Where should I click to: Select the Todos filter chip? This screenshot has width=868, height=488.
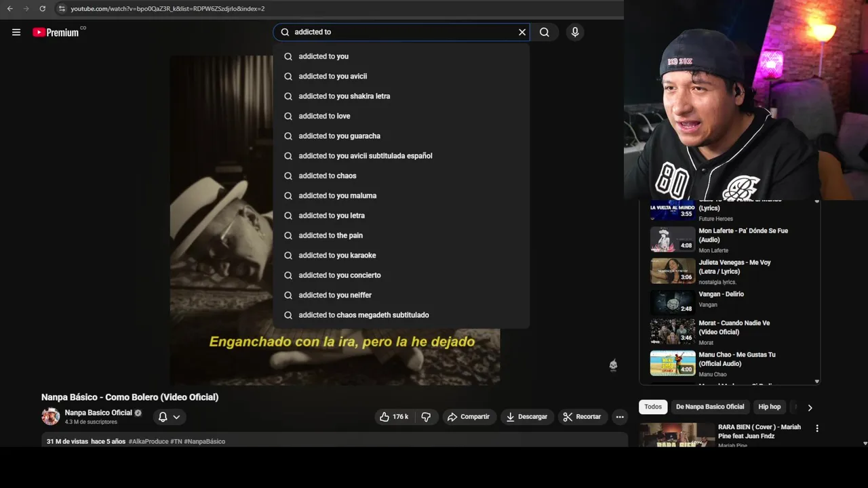coord(653,407)
